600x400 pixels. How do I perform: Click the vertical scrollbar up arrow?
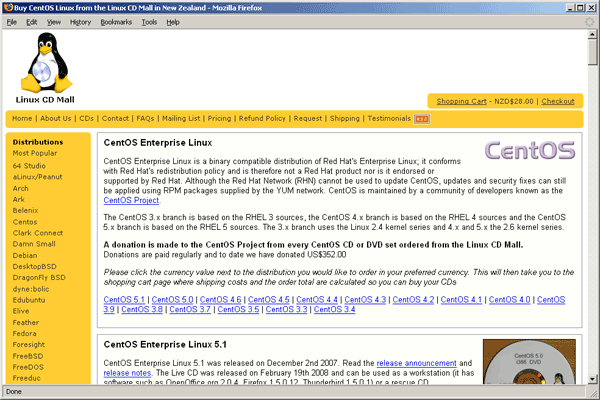click(x=592, y=34)
